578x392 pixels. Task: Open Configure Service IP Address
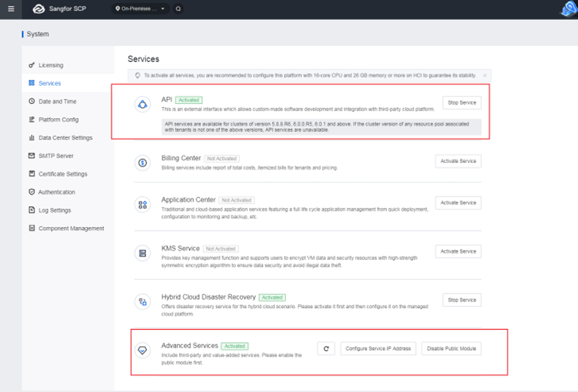[x=378, y=348]
